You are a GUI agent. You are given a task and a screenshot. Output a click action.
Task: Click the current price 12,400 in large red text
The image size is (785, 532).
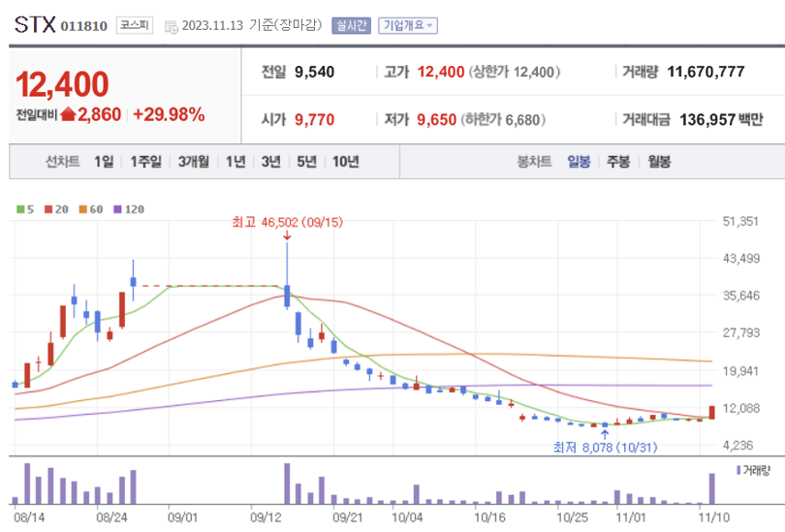(62, 84)
